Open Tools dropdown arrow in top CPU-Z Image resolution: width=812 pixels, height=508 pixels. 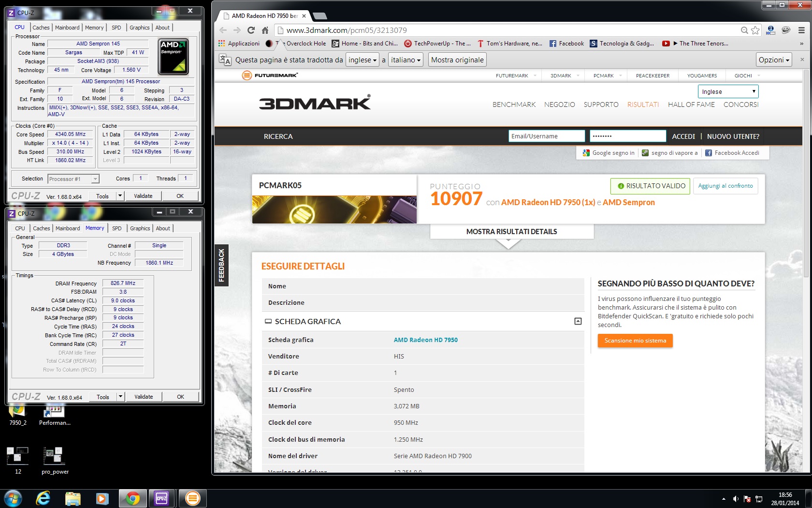pos(120,196)
